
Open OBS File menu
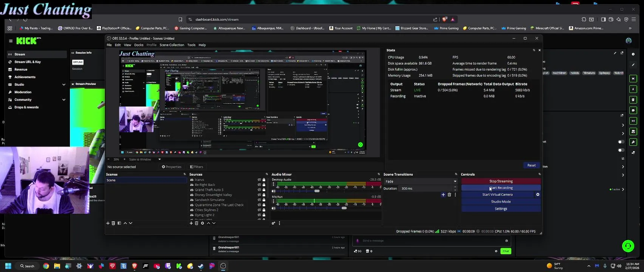pos(109,45)
